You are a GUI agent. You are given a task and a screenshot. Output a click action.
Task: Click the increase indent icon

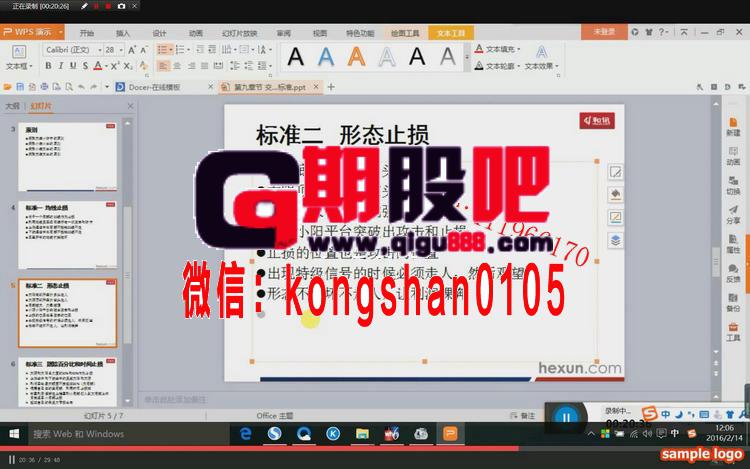212,50
